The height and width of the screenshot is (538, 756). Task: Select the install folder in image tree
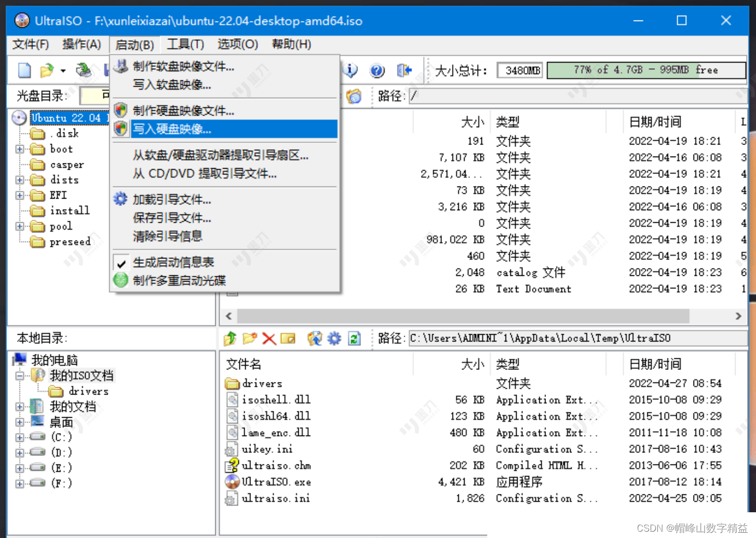tap(70, 211)
